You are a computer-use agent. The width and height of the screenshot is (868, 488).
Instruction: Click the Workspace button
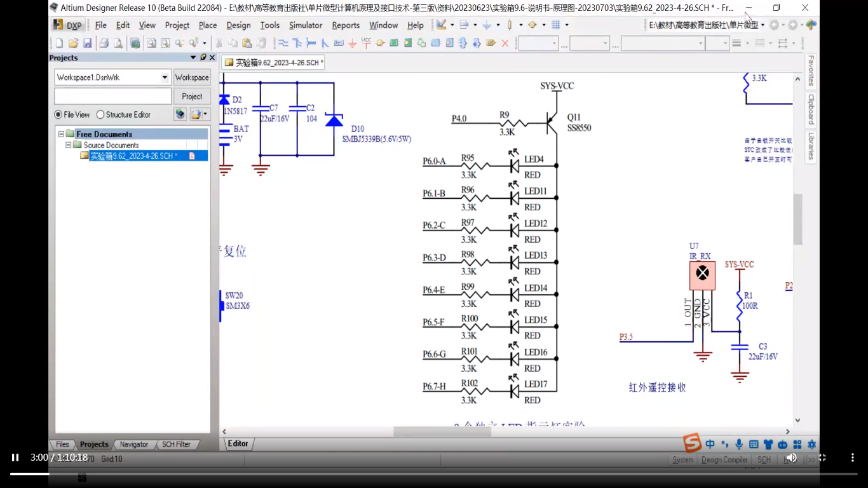point(192,78)
